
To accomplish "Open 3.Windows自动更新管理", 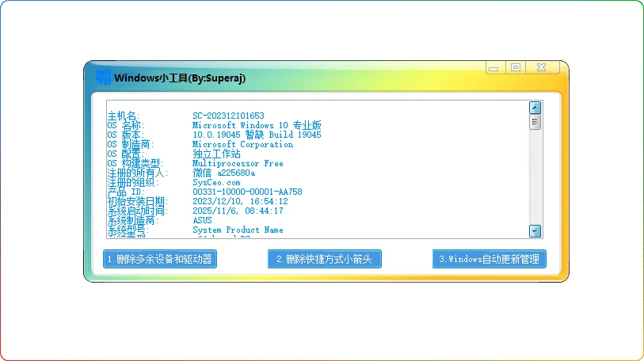I will [489, 259].
